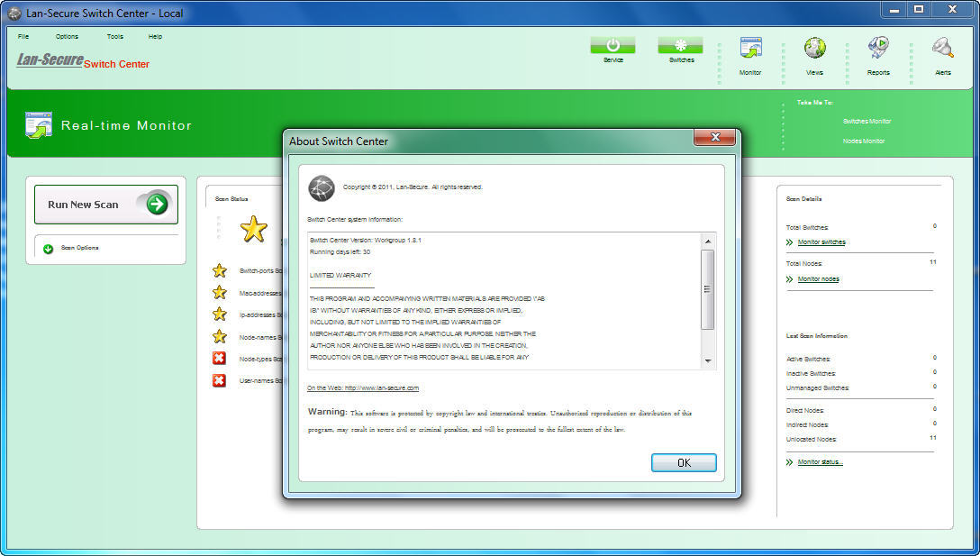Click the large star in Scan Status
Viewport: 980px width, 556px height.
(x=253, y=229)
